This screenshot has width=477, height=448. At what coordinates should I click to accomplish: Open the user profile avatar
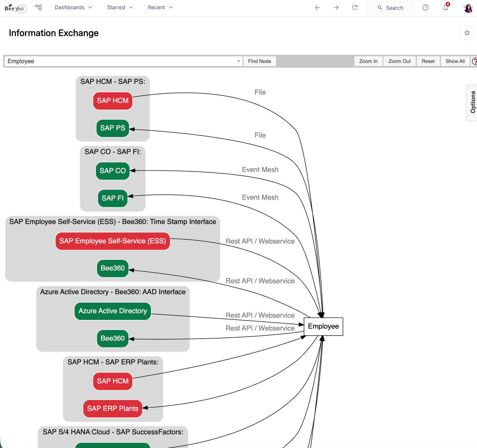tap(468, 8)
